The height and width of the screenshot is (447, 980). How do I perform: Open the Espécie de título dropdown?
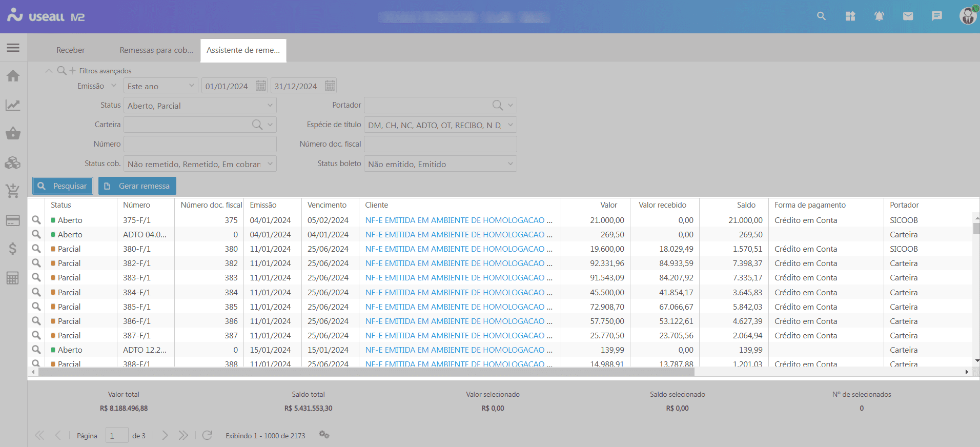point(510,125)
